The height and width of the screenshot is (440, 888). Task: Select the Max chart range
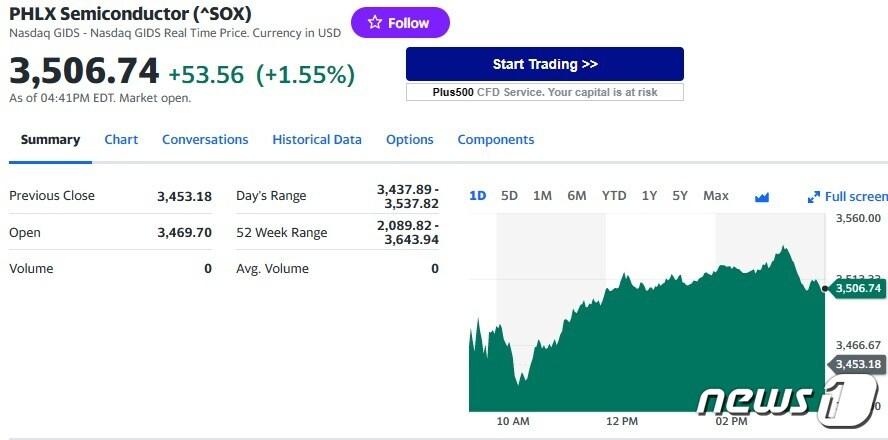[716, 196]
